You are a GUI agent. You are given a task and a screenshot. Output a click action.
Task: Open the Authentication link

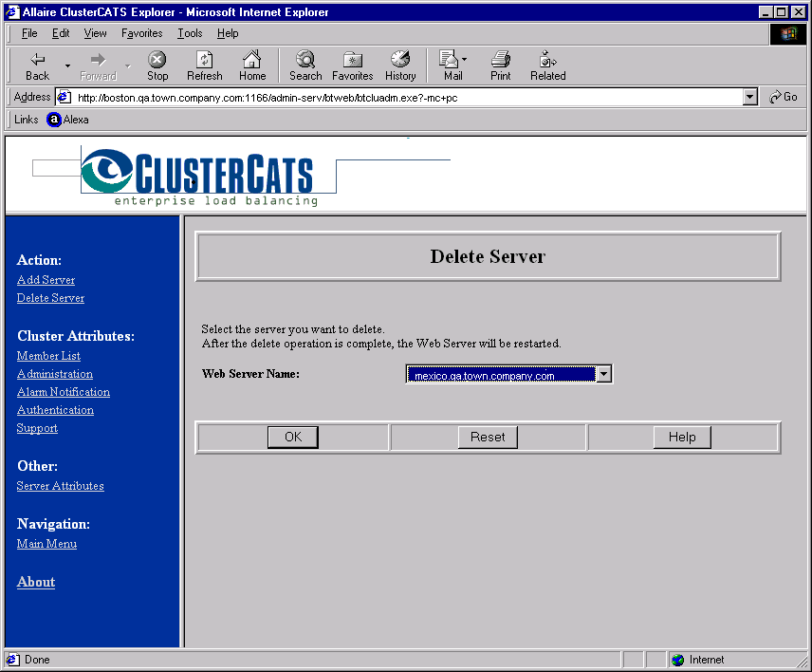pos(55,410)
